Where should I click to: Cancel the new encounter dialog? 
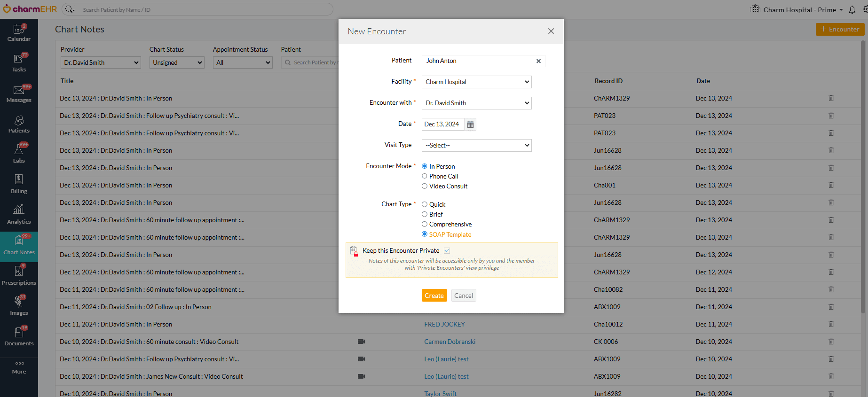[x=463, y=296]
